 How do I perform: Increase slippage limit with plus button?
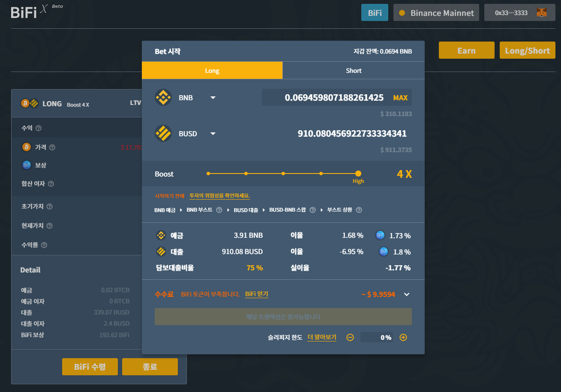coord(403,338)
